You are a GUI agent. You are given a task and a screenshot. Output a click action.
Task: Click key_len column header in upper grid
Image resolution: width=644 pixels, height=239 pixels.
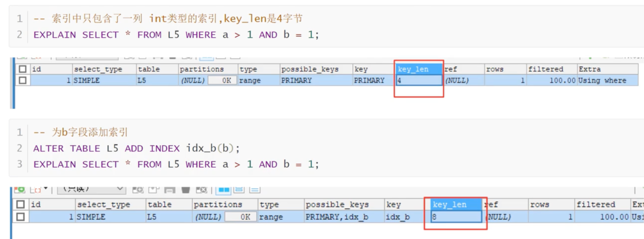click(419, 69)
